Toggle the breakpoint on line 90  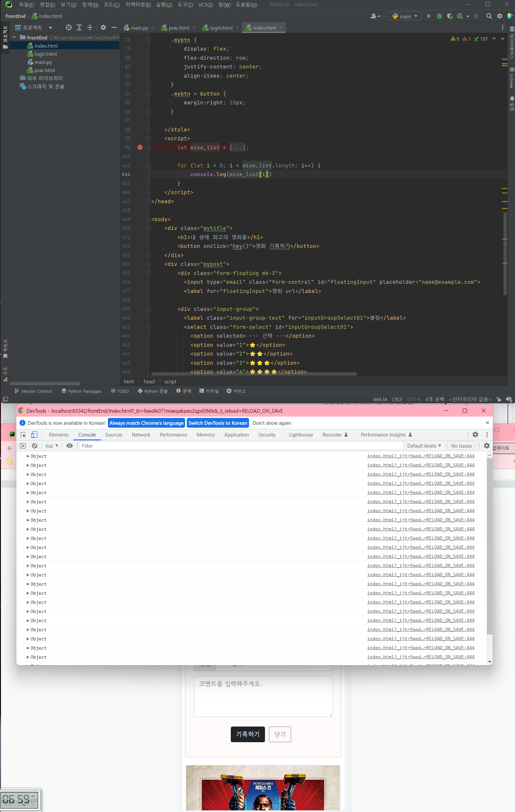tap(140, 147)
